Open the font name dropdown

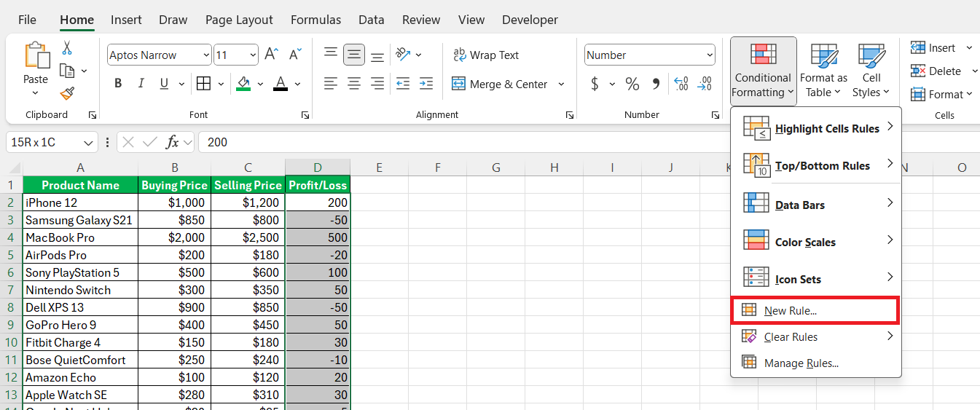point(205,55)
